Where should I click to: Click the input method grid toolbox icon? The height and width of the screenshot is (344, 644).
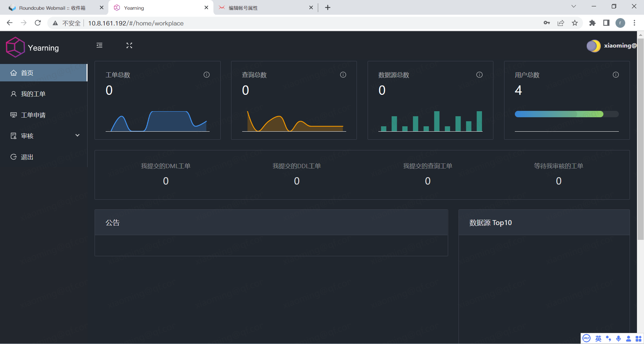(x=639, y=339)
